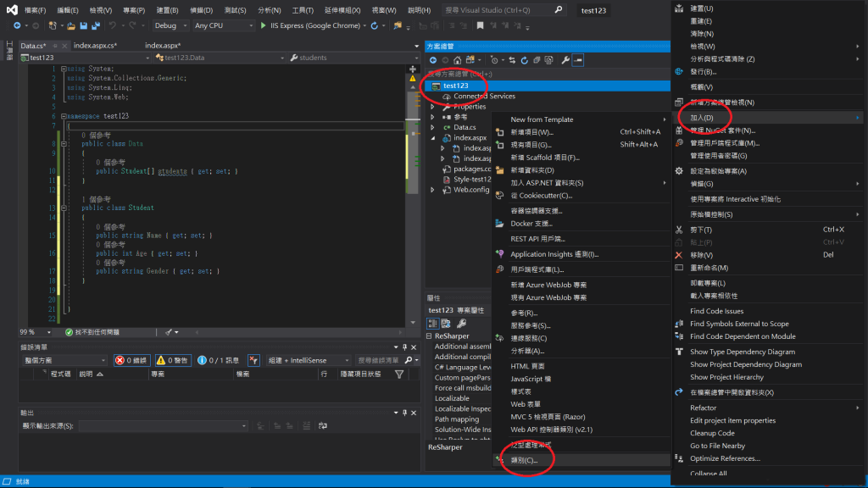Image resolution: width=868 pixels, height=488 pixels.
Task: Open the 偵錯(D) menu in menu bar
Action: coord(201,10)
